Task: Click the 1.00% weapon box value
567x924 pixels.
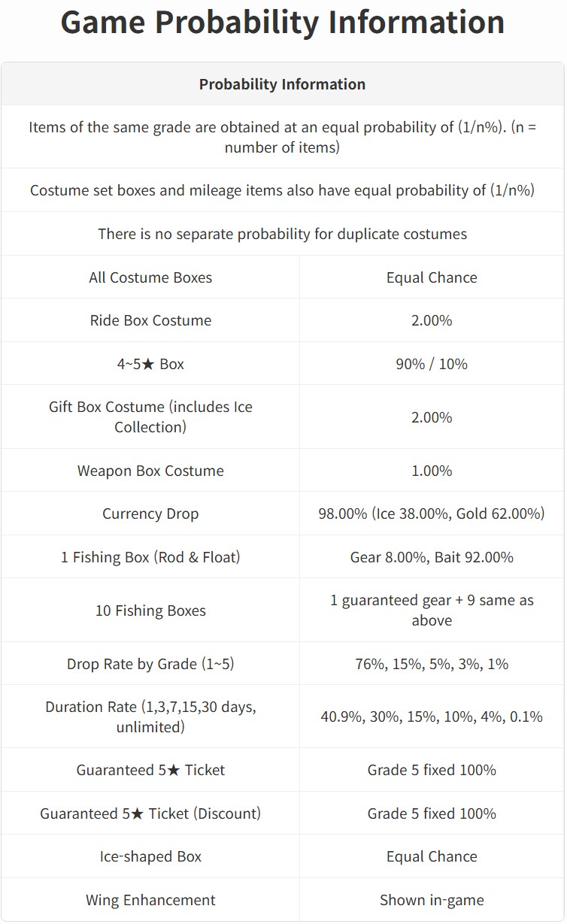Action: pos(432,471)
